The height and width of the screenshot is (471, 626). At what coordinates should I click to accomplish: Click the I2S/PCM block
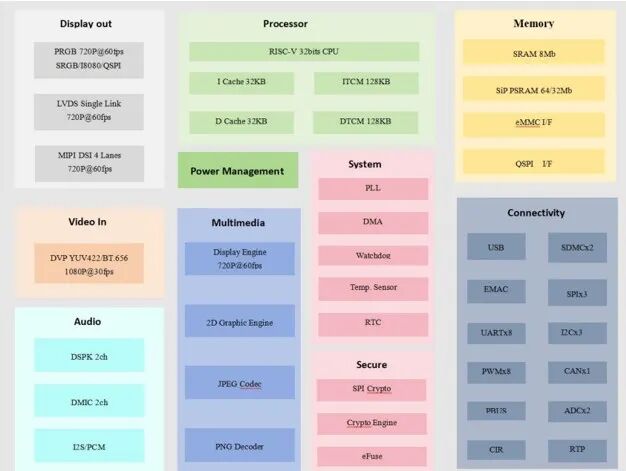(89, 444)
